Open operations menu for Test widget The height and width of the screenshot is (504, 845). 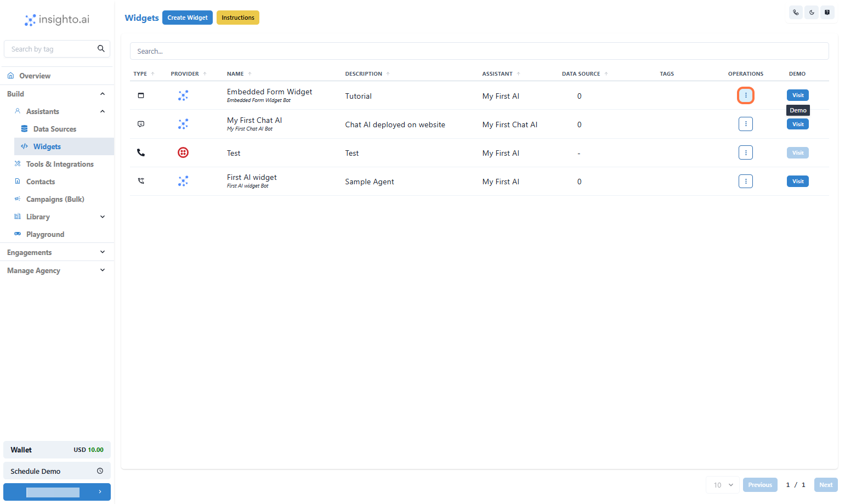(746, 152)
